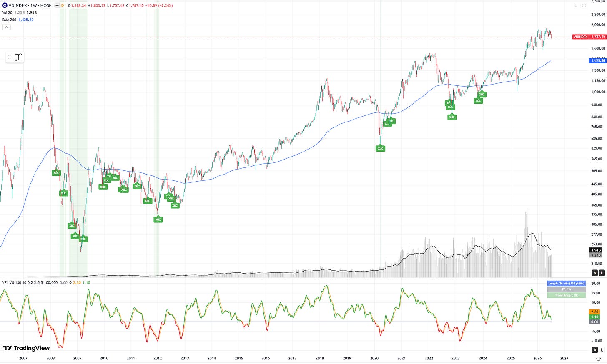Select the VFI_VN indicator legend
Viewport: 607px width, 364px height.
click(x=30, y=282)
